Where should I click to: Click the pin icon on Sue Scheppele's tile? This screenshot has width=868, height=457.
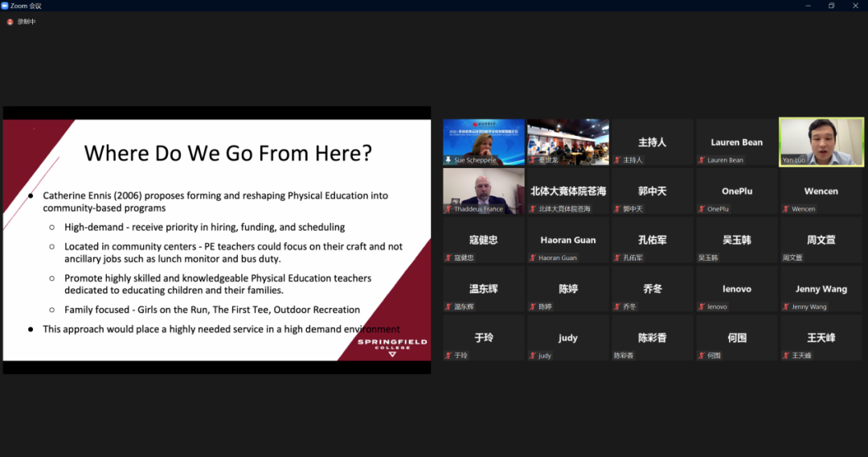coord(448,160)
